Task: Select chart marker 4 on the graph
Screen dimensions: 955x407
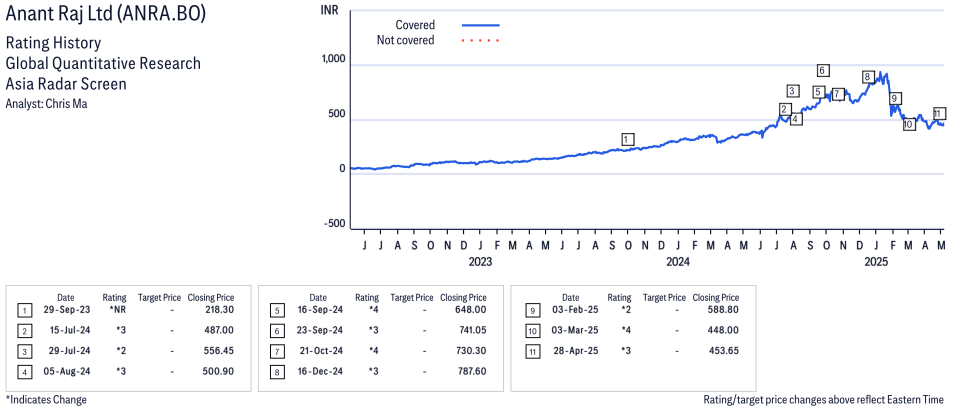Action: pyautogui.click(x=796, y=119)
